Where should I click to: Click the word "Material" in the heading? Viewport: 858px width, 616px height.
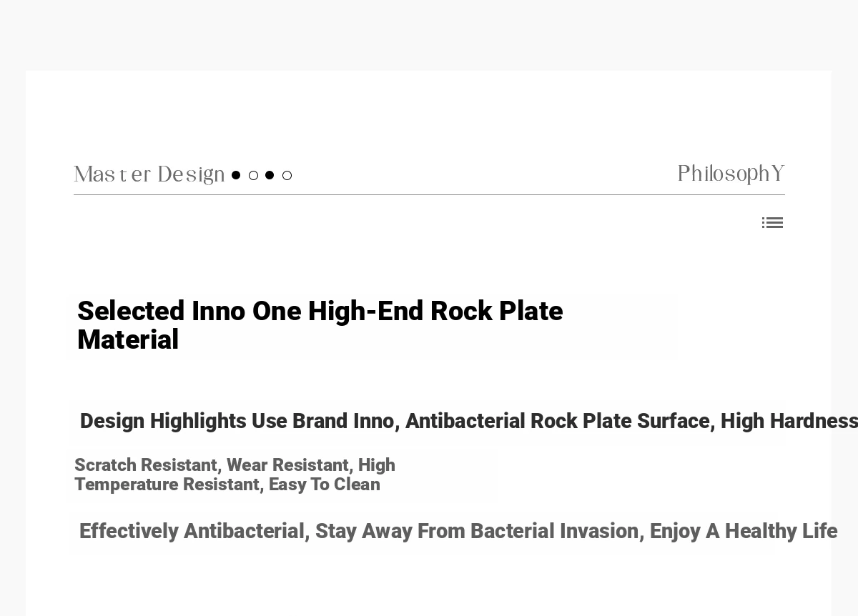128,340
